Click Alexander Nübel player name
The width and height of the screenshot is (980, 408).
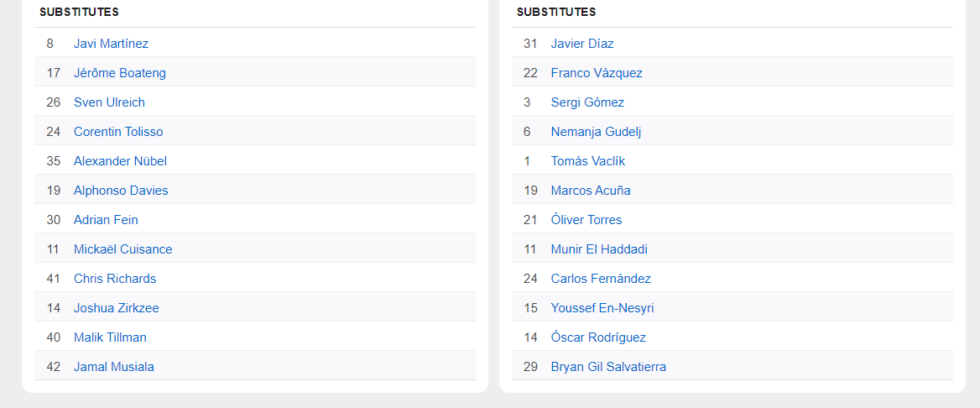tap(120, 161)
